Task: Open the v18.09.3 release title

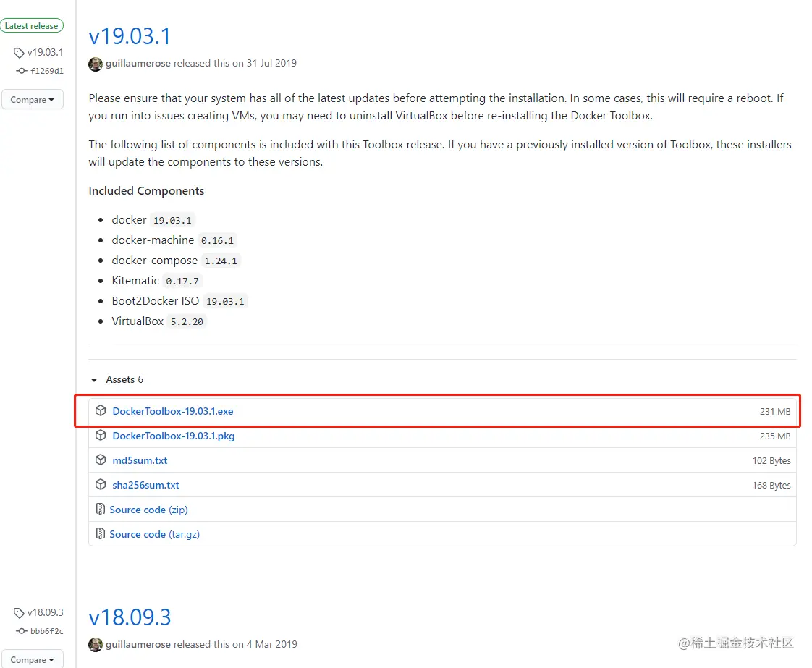Action: click(x=130, y=618)
